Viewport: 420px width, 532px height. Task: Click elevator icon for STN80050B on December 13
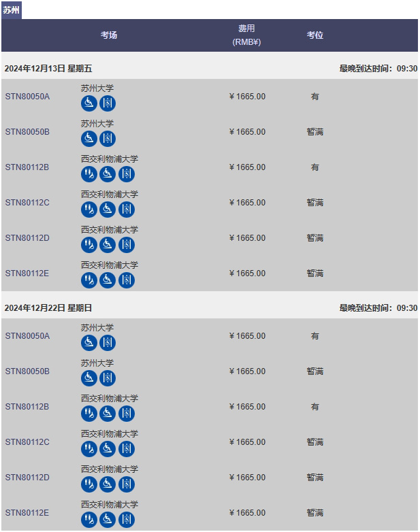click(x=108, y=138)
